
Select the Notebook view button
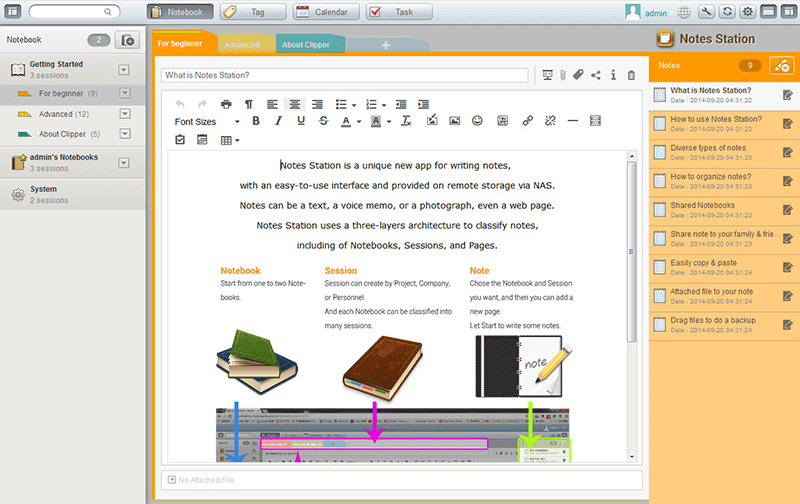tap(180, 12)
